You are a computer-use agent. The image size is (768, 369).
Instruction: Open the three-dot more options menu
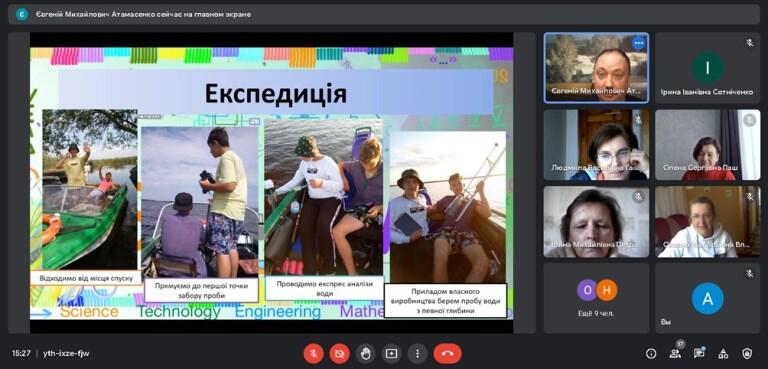417,353
